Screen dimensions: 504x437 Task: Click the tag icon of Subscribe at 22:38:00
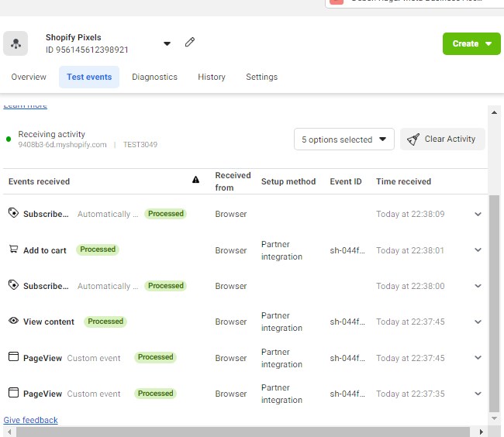13,285
